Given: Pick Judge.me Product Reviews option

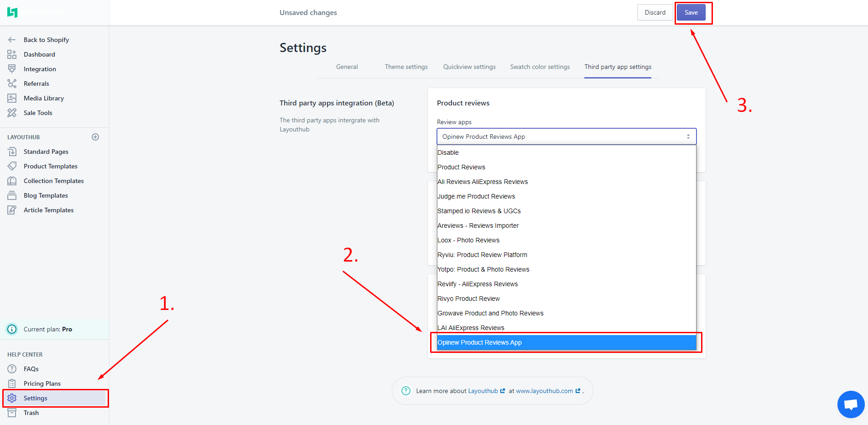Looking at the screenshot, I should click(x=567, y=196).
